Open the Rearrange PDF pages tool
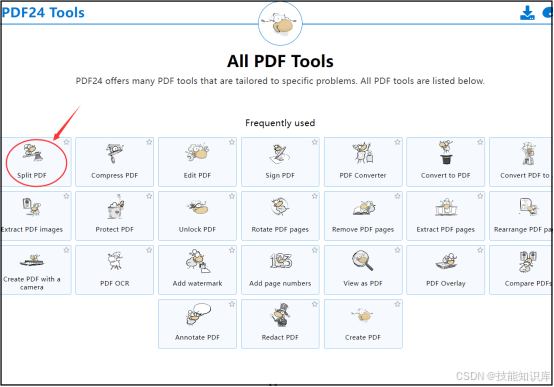Image resolution: width=554 pixels, height=387 pixels. [x=521, y=216]
